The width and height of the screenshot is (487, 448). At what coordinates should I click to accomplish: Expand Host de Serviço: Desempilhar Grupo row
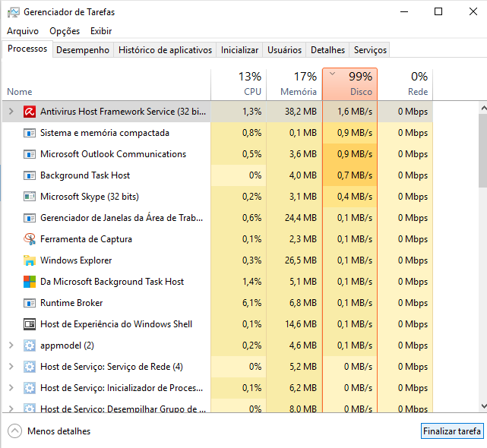pos(11,408)
